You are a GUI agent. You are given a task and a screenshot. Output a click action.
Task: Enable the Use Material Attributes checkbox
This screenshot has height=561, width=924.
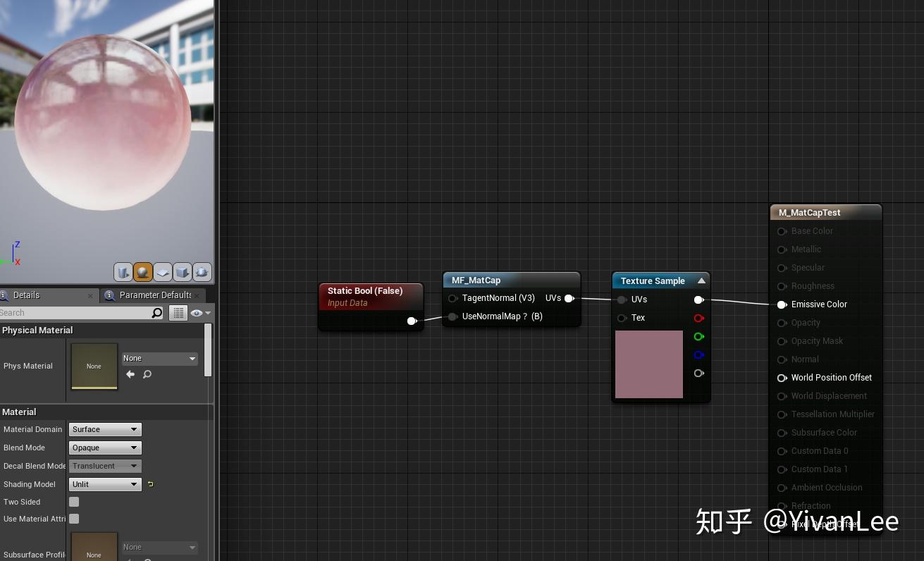tap(74, 519)
